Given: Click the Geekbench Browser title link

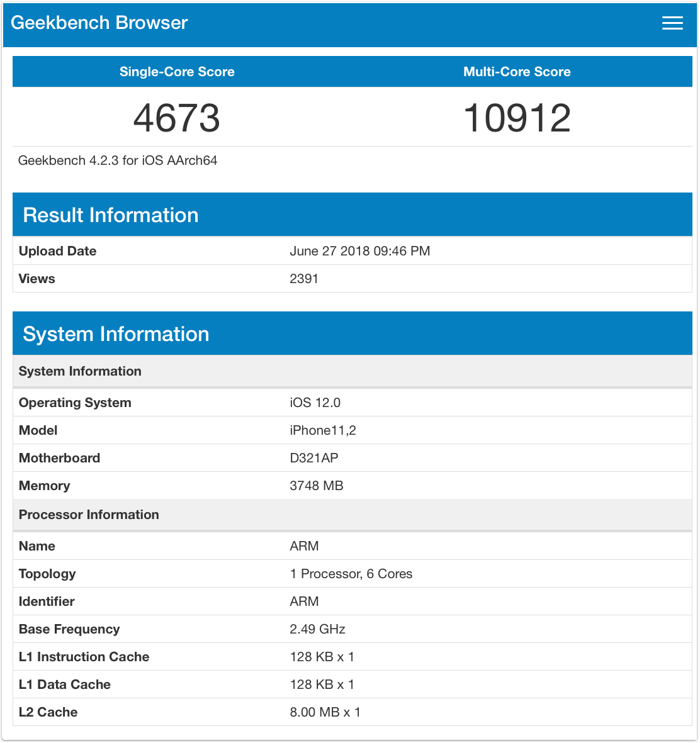Looking at the screenshot, I should 99,23.
